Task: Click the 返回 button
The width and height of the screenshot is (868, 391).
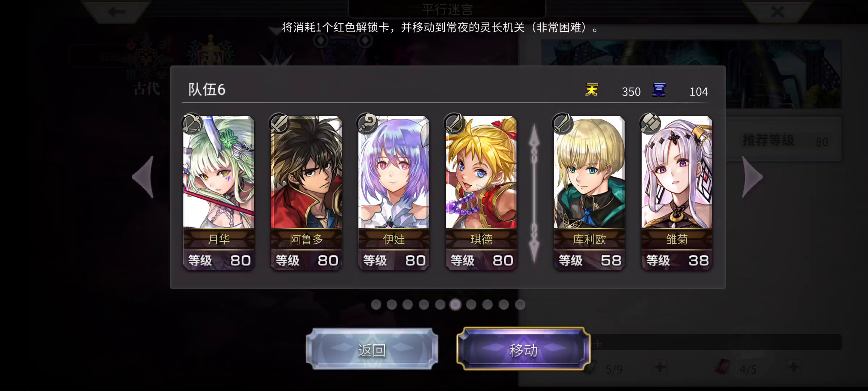Action: (372, 349)
